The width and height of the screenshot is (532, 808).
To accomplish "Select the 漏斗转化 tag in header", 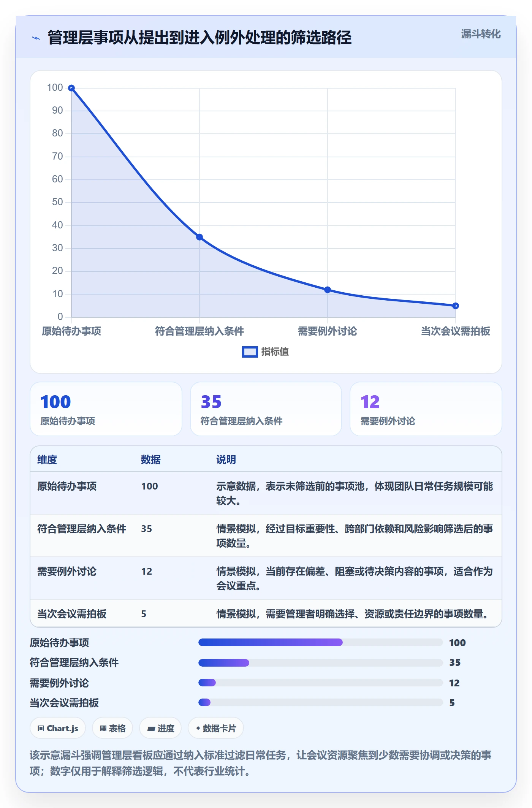I will 481,34.
